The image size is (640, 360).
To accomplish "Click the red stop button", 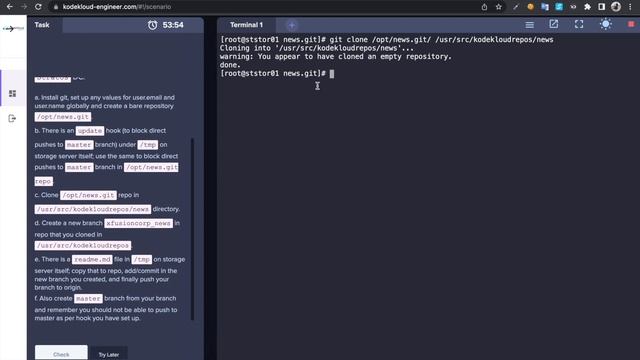I will click(x=631, y=24).
